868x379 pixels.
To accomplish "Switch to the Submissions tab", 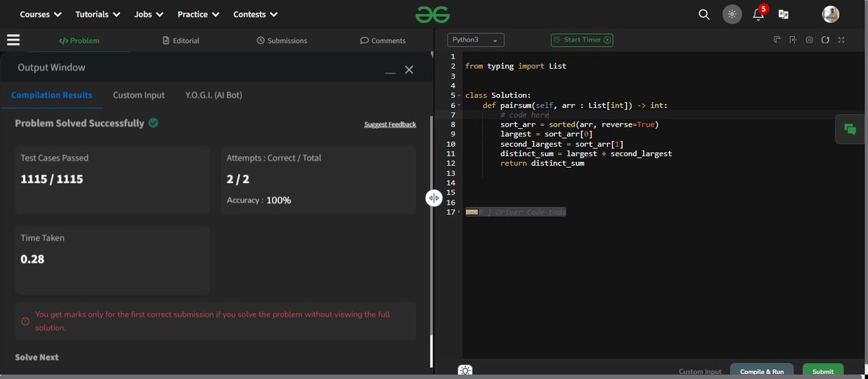I will (281, 41).
